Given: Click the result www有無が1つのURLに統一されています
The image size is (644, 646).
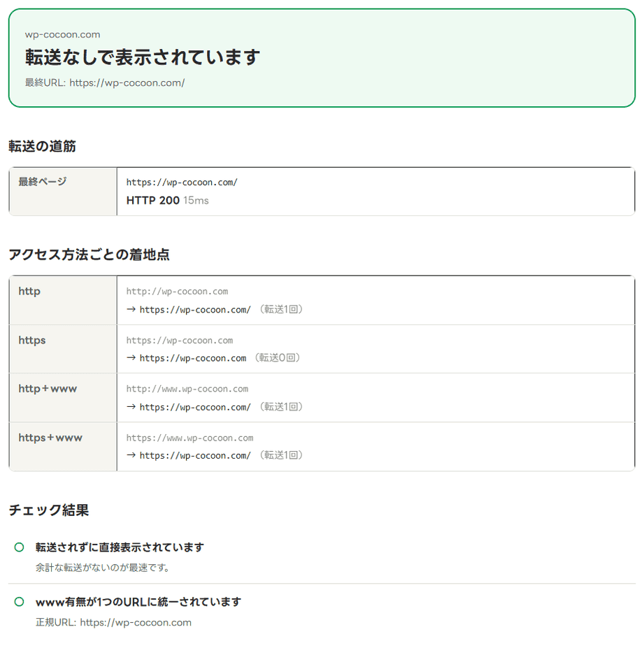Looking at the screenshot, I should coord(138,602).
